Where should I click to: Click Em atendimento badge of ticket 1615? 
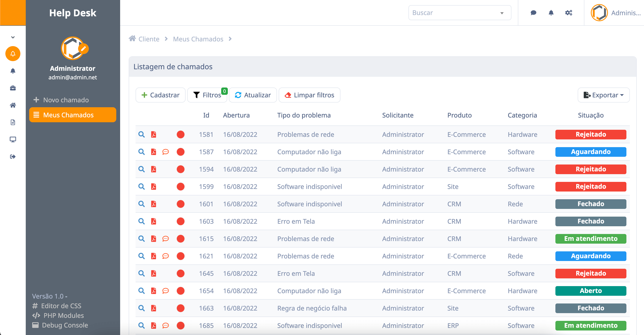pos(591,239)
